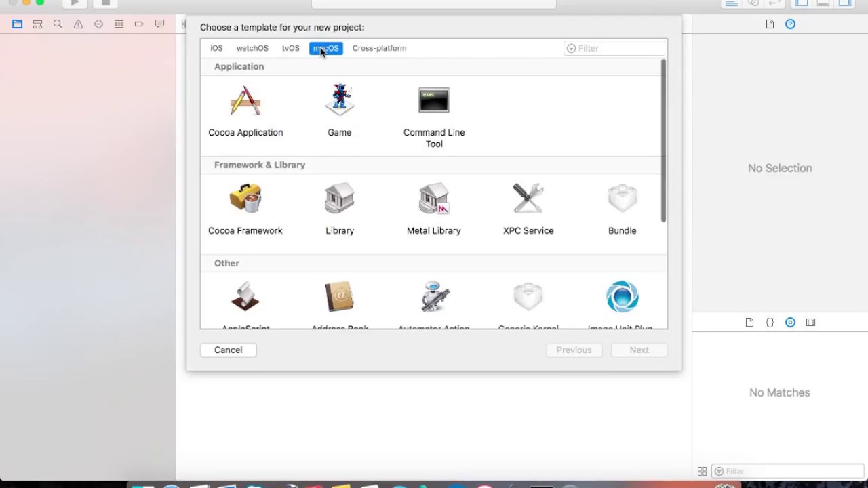Toggle the utilities panel visibility
This screenshot has width=868, height=488.
tap(845, 3)
